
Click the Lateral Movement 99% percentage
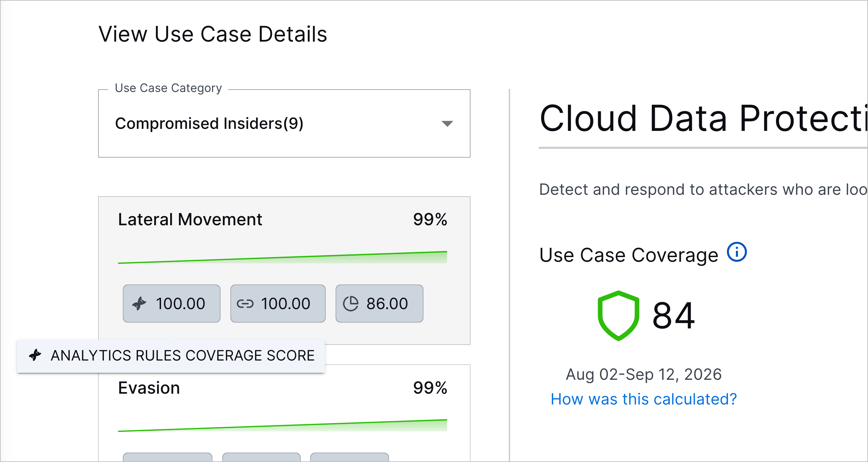tap(430, 220)
